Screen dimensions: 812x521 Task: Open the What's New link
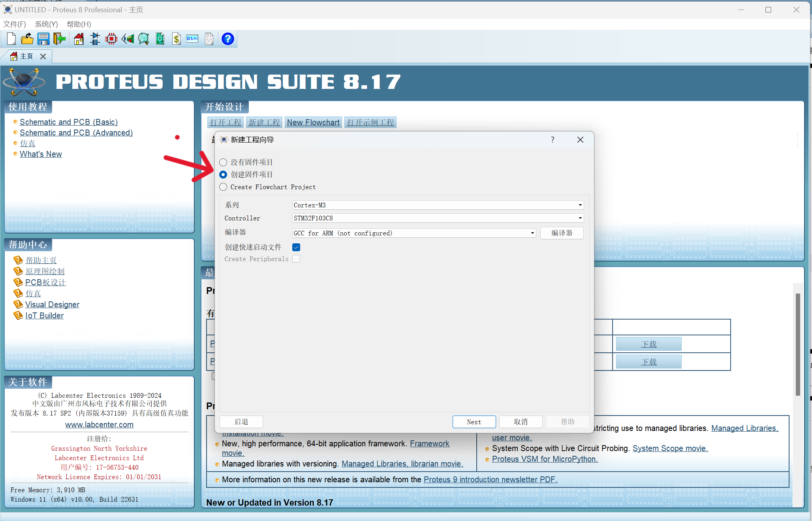point(41,154)
